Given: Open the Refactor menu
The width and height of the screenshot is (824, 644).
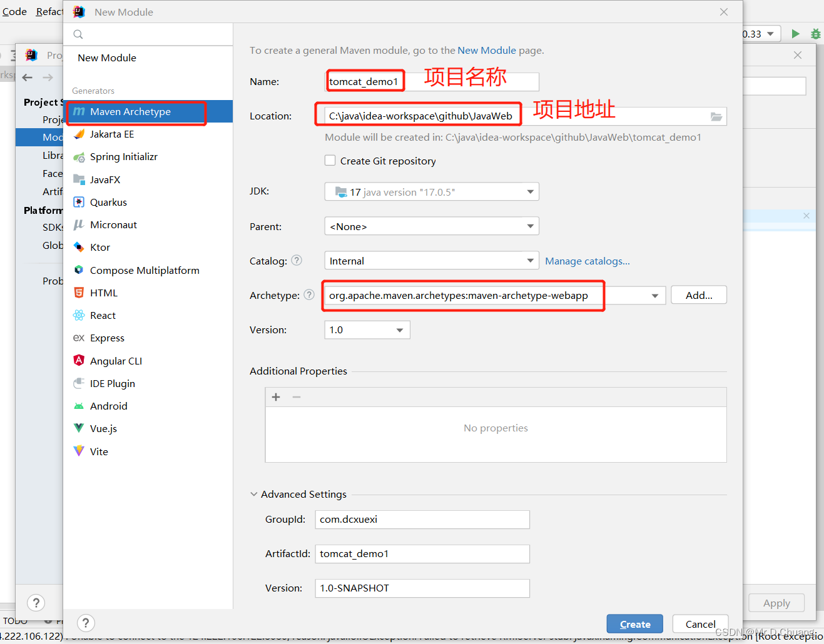Looking at the screenshot, I should click(49, 11).
